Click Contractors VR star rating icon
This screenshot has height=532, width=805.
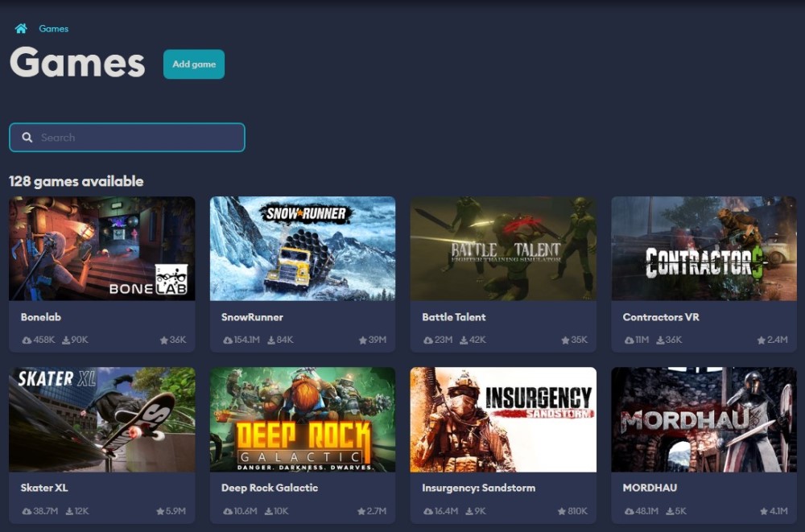click(761, 340)
